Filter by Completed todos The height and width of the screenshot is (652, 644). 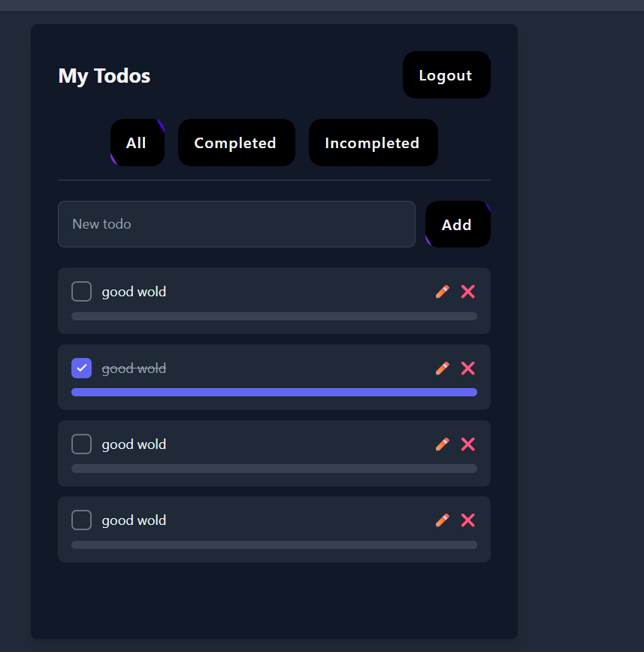(237, 143)
